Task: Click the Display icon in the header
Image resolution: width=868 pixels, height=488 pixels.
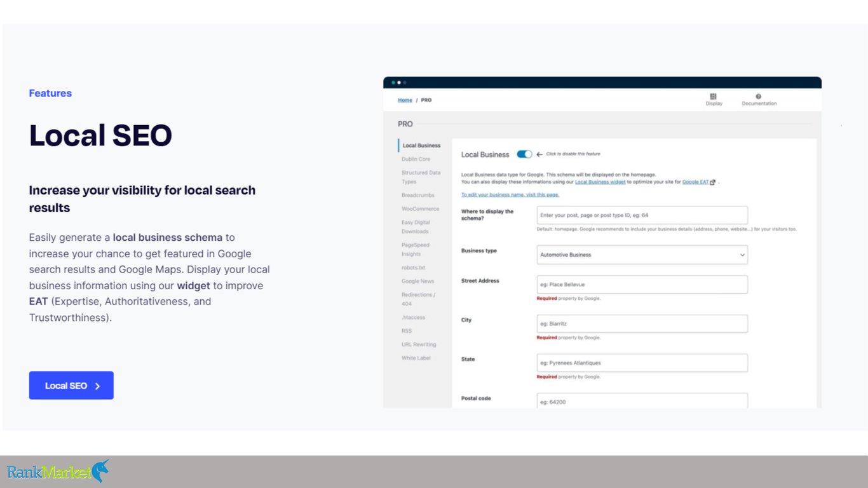Action: 714,97
